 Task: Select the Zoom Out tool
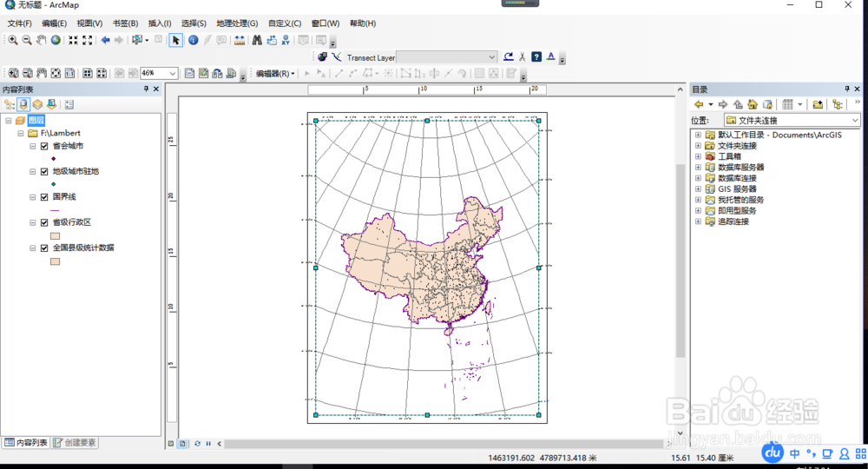(27, 40)
